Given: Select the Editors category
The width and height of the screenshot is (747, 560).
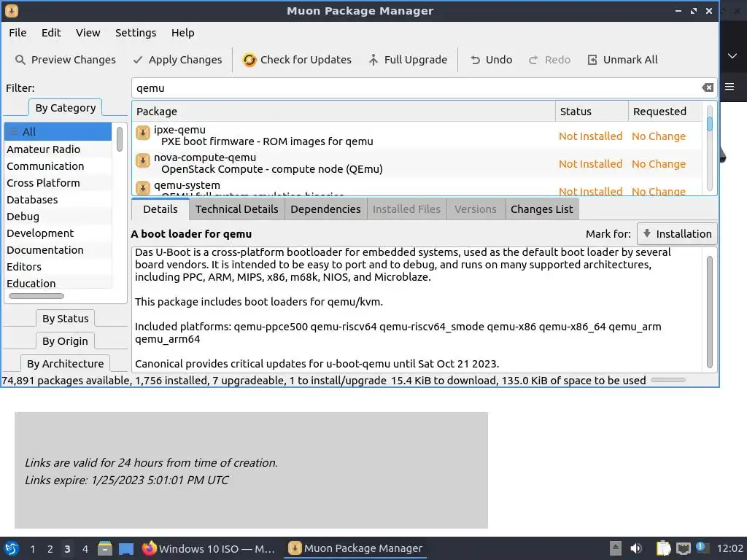Looking at the screenshot, I should click(58, 267).
